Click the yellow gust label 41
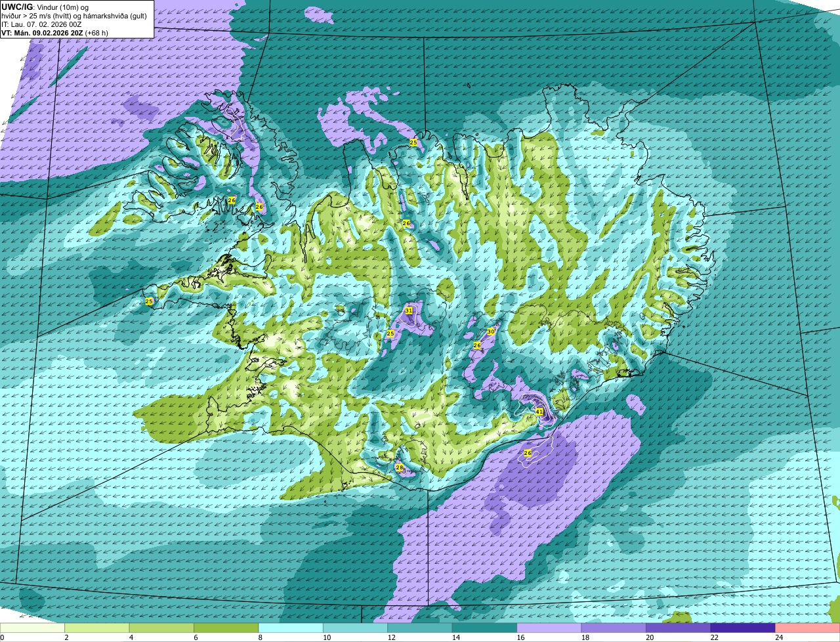This screenshot has height=642, width=840. click(539, 412)
